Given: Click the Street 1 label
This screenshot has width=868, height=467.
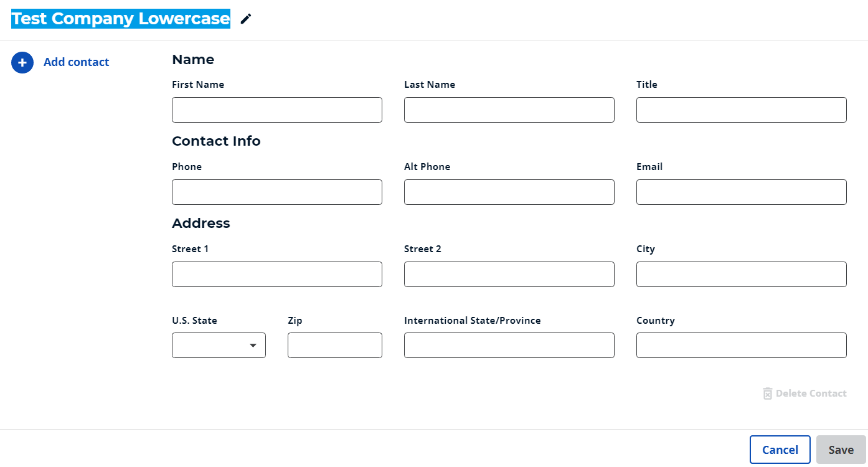Looking at the screenshot, I should click(191, 249).
